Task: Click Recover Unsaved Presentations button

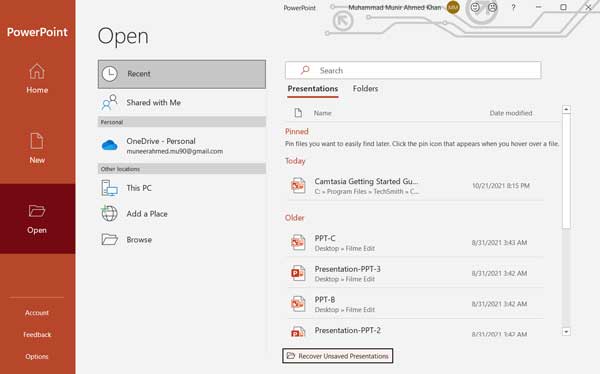Action: coord(338,356)
